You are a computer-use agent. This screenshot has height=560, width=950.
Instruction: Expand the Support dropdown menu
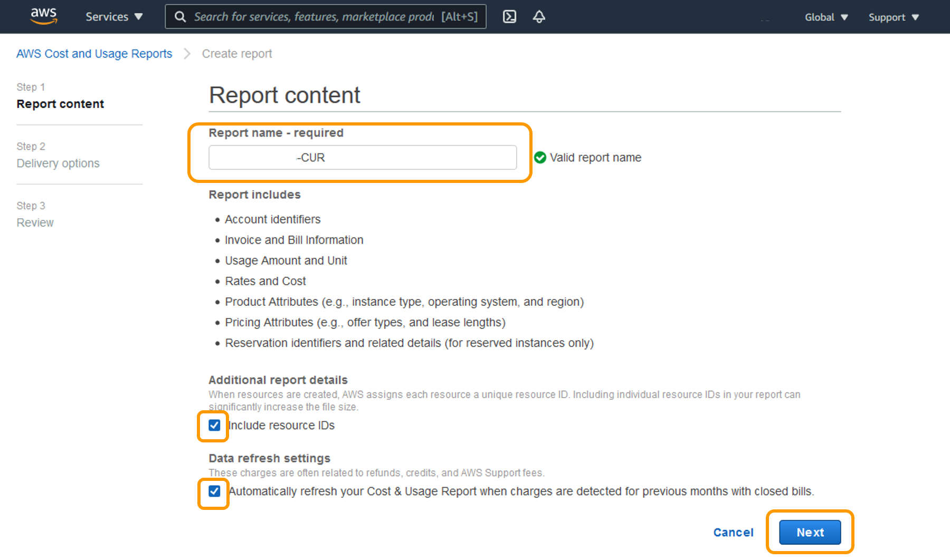pyautogui.click(x=893, y=17)
